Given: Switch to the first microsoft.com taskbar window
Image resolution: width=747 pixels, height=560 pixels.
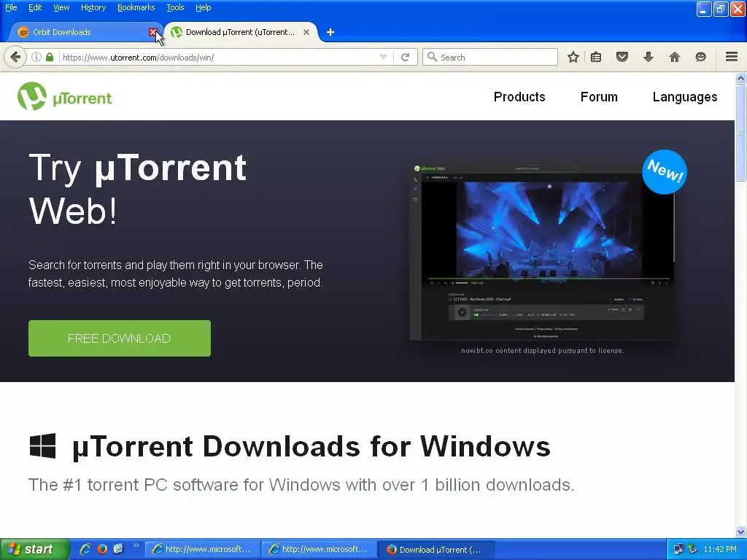Looking at the screenshot, I should pyautogui.click(x=202, y=549).
